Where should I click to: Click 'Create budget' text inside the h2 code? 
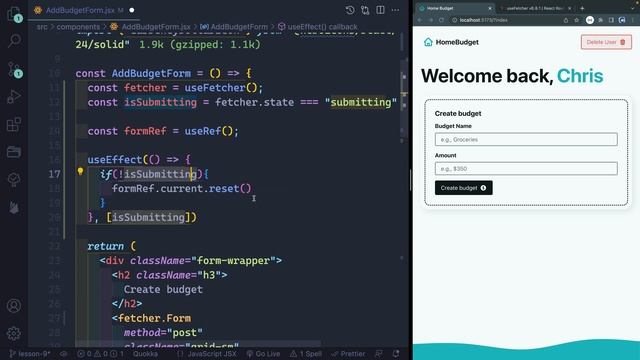[x=163, y=289]
